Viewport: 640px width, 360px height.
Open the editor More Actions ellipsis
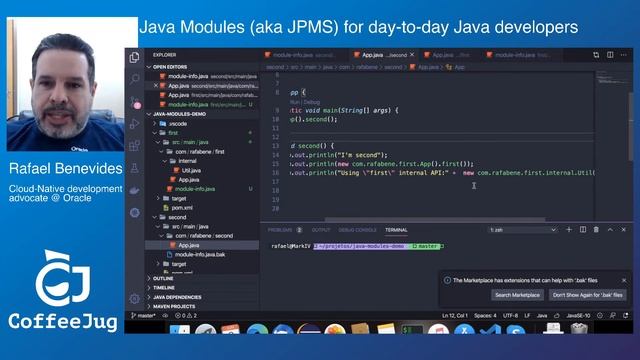(x=624, y=55)
